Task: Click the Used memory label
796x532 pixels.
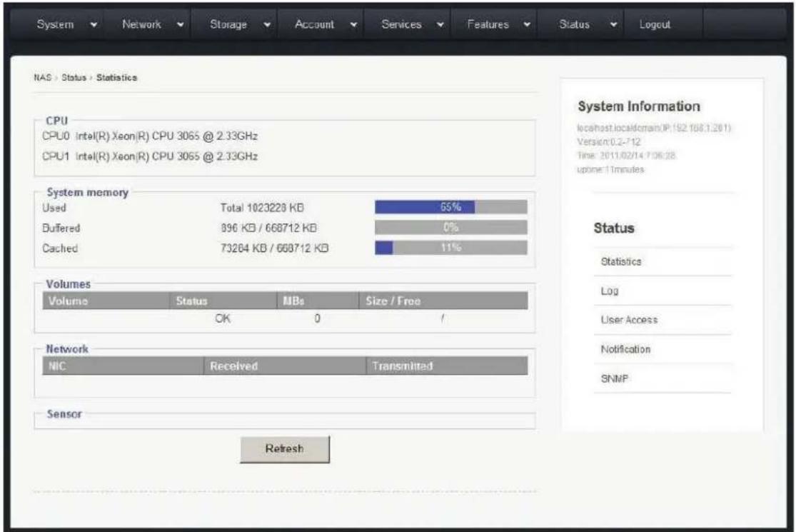Action: [54, 208]
